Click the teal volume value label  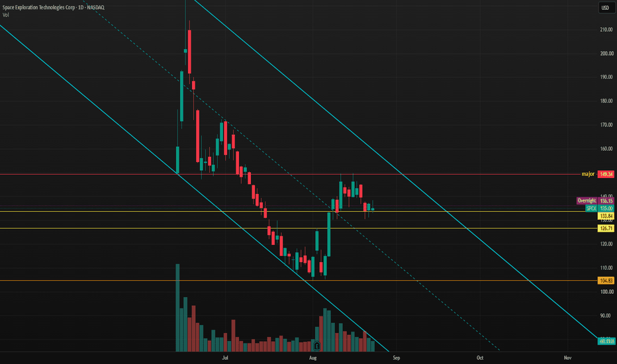pos(606,341)
